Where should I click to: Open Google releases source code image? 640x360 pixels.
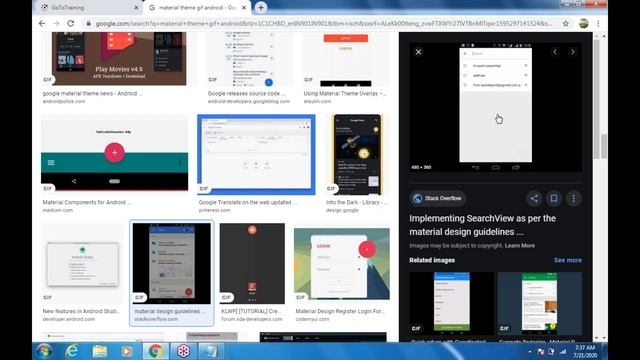pos(250,59)
